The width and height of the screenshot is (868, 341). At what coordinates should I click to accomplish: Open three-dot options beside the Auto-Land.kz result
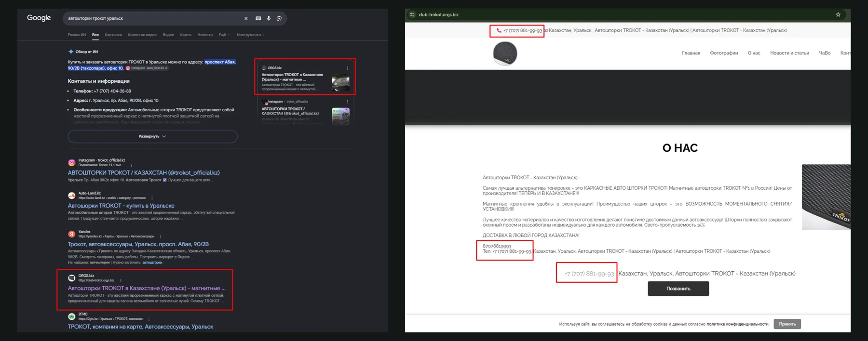pos(152,198)
